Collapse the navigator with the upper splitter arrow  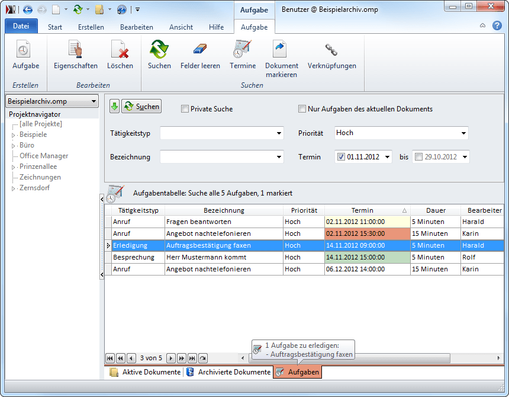(102, 199)
